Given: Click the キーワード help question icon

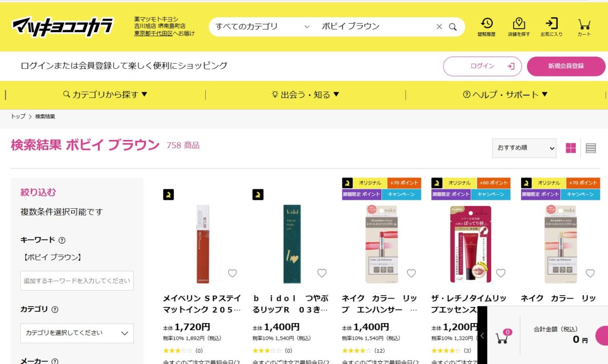Looking at the screenshot, I should 62,240.
